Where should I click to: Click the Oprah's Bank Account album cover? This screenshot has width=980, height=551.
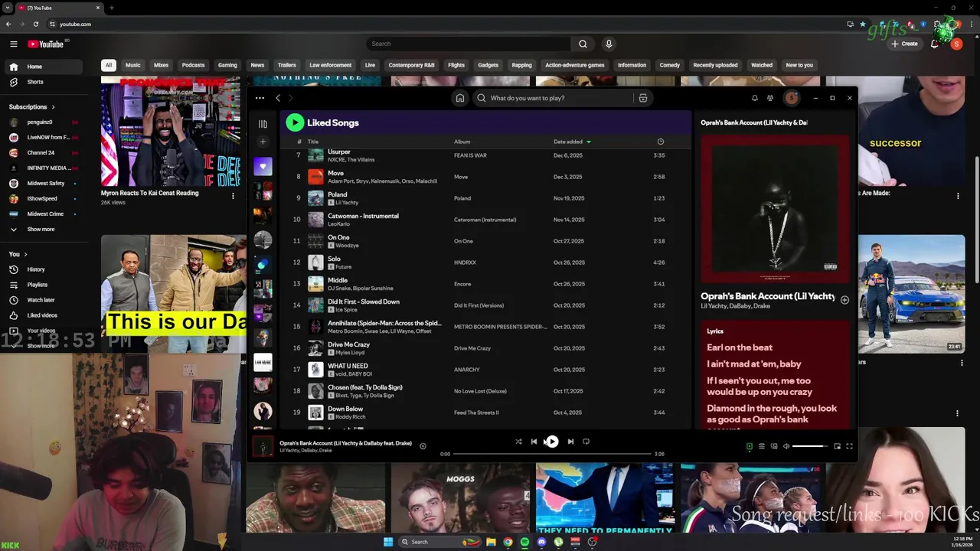[x=775, y=209]
